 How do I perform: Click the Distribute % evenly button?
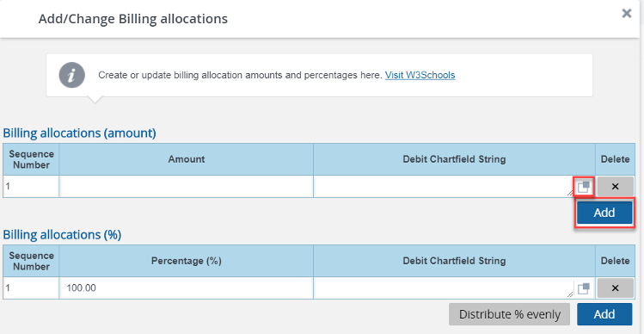[x=509, y=314]
